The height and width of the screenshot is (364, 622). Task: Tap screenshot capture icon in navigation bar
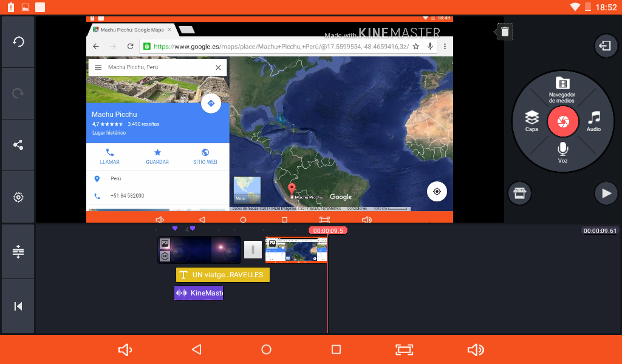pyautogui.click(x=404, y=349)
